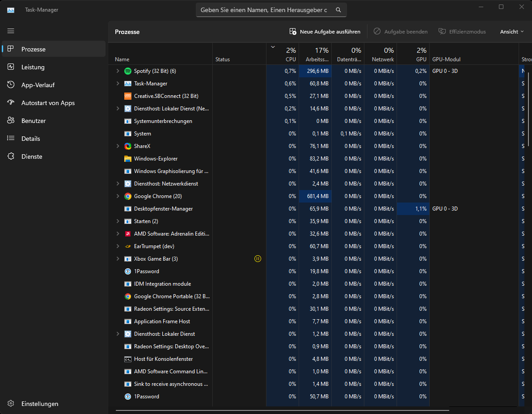Expand the ShareX process group
The image size is (532, 414).
118,146
